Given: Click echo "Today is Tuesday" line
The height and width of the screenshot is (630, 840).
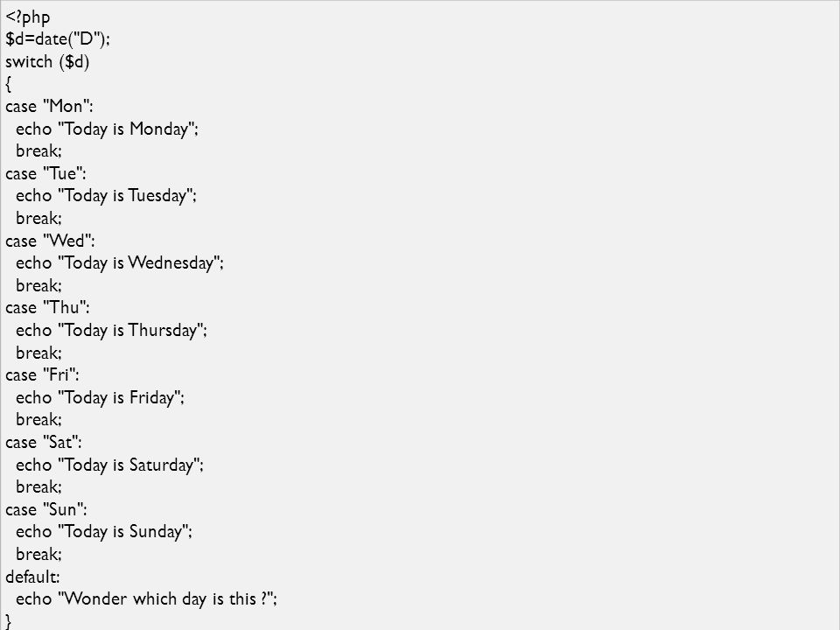Looking at the screenshot, I should tap(106, 196).
